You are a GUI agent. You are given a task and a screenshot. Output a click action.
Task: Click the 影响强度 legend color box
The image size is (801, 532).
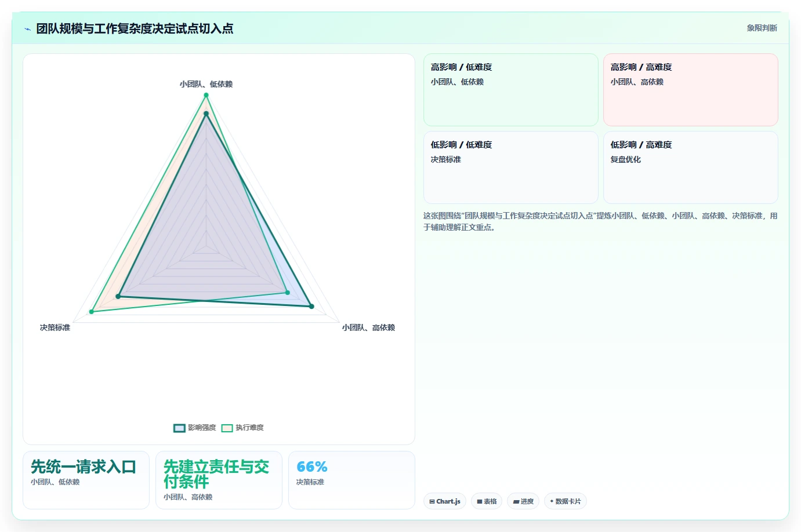(x=179, y=428)
